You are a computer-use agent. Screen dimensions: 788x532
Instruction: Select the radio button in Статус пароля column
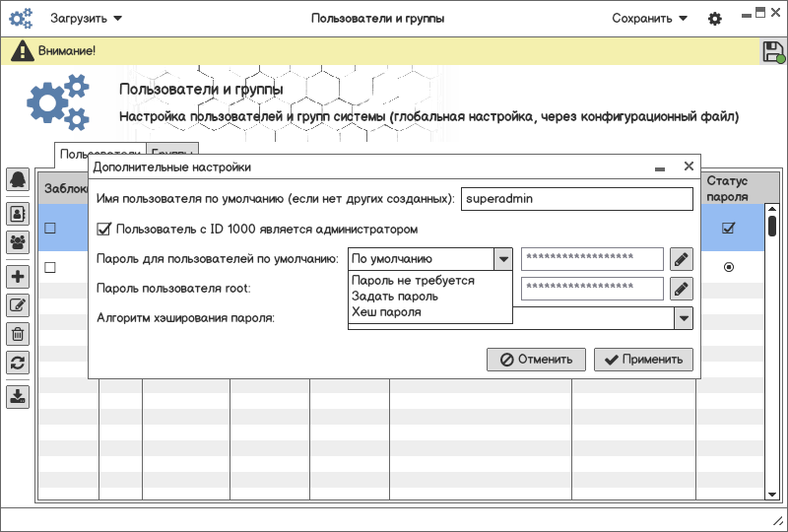[x=729, y=267]
